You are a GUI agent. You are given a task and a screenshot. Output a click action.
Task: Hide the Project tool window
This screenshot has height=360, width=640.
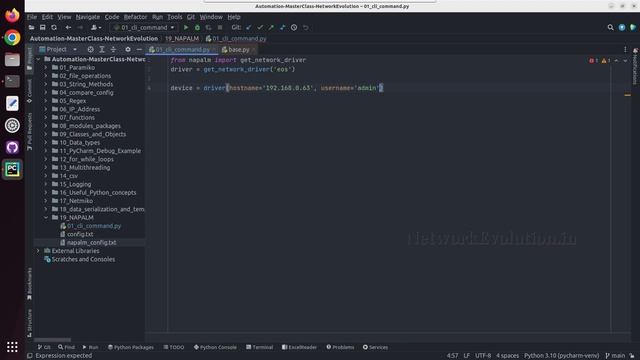pyautogui.click(x=139, y=49)
